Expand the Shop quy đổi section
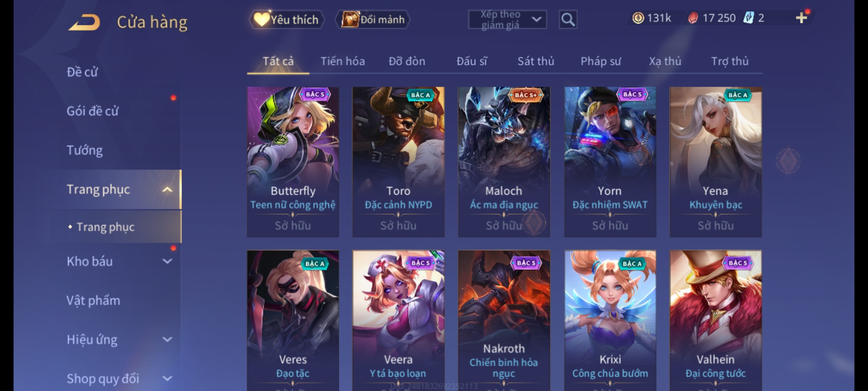 click(x=167, y=378)
